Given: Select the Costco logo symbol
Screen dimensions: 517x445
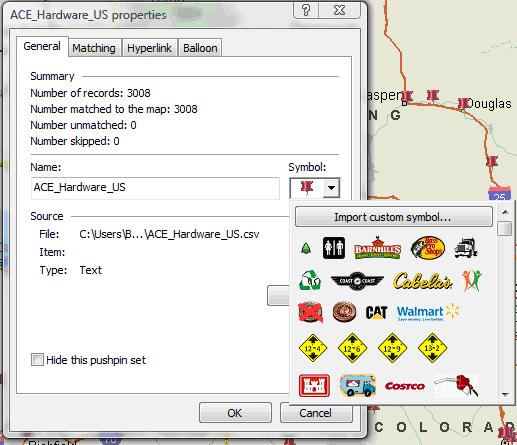Looking at the screenshot, I should coord(405,386).
